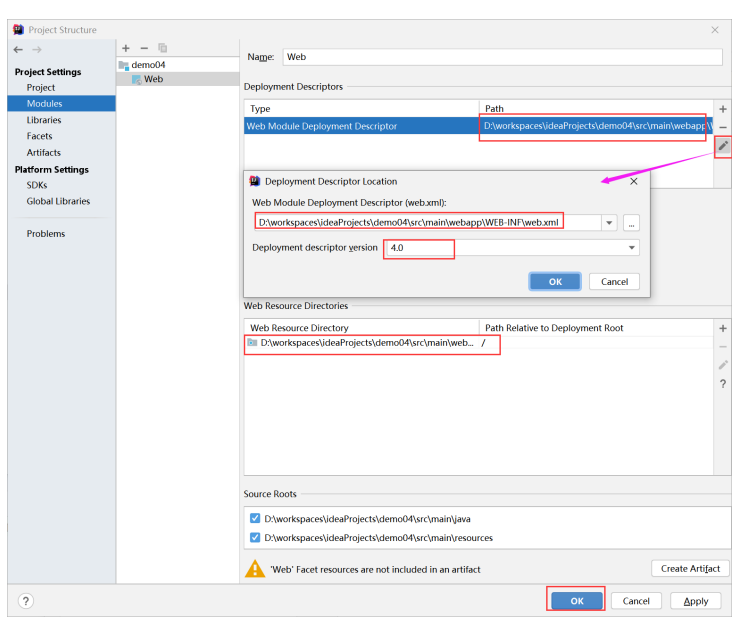Add a new module with plus icon

126,48
